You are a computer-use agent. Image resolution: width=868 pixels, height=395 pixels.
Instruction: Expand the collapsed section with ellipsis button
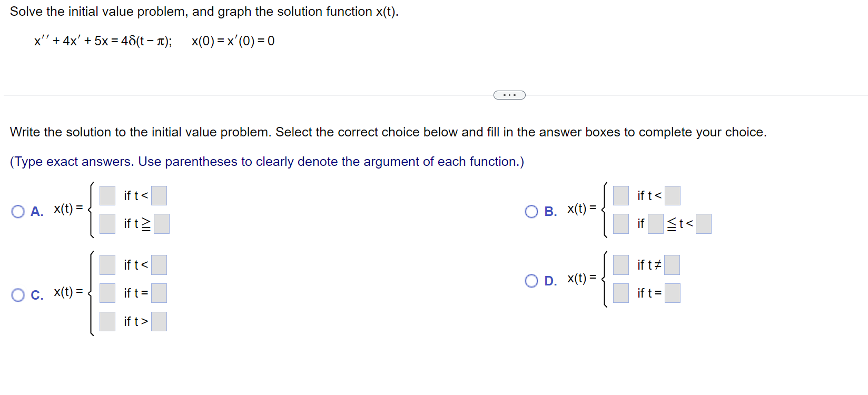tap(509, 95)
